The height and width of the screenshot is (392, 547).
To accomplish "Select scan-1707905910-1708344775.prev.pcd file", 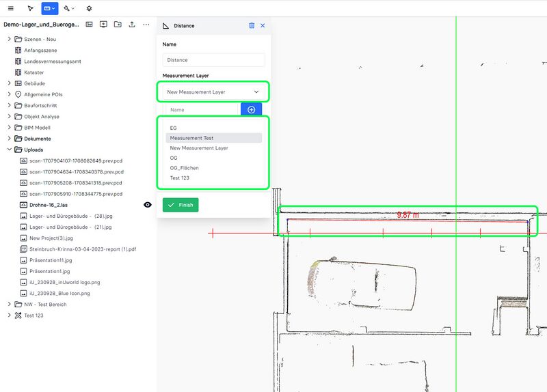I will pos(76,194).
